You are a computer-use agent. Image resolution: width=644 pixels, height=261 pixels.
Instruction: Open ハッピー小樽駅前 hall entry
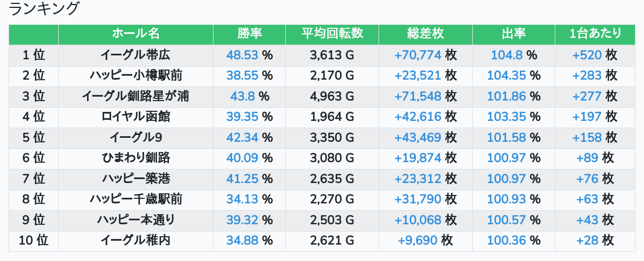[136, 76]
